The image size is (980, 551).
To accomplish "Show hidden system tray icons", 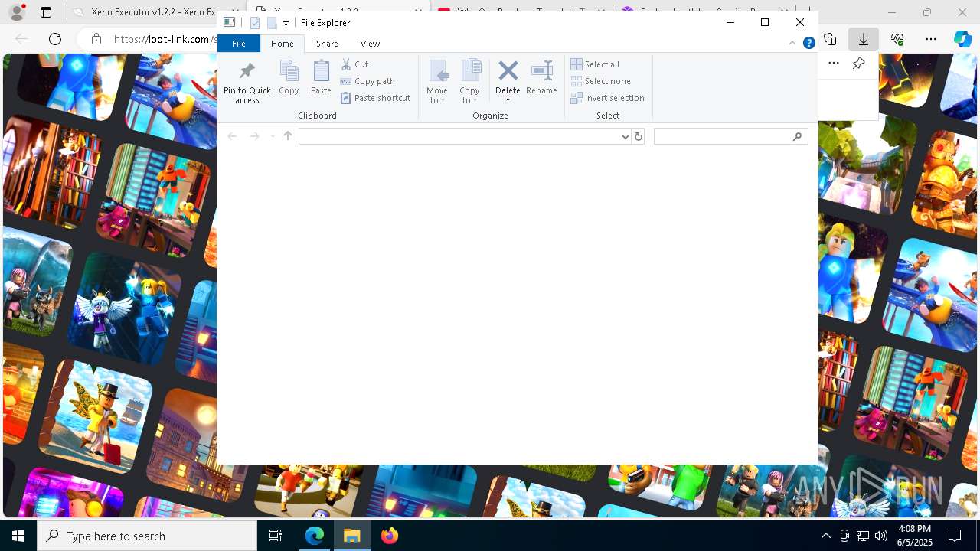I will [x=825, y=536].
